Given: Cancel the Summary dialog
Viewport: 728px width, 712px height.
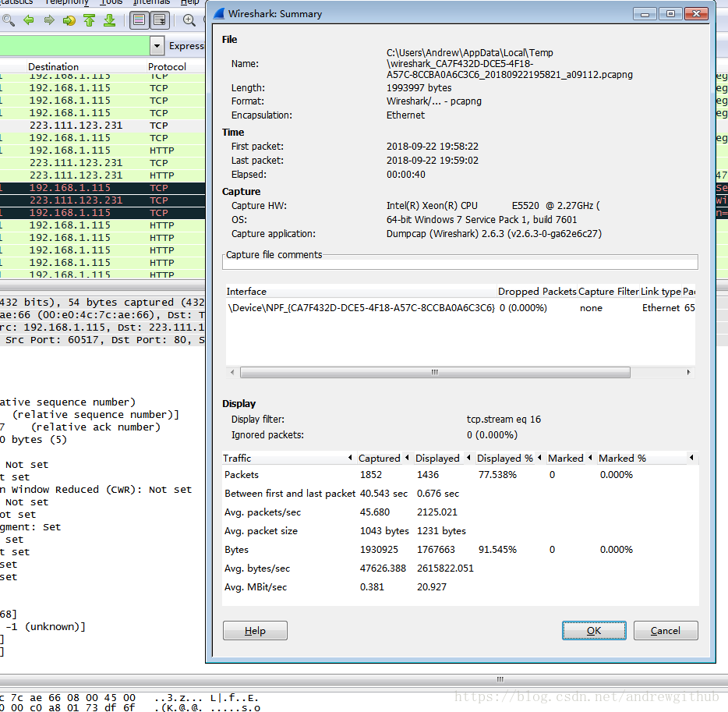Looking at the screenshot, I should (666, 630).
